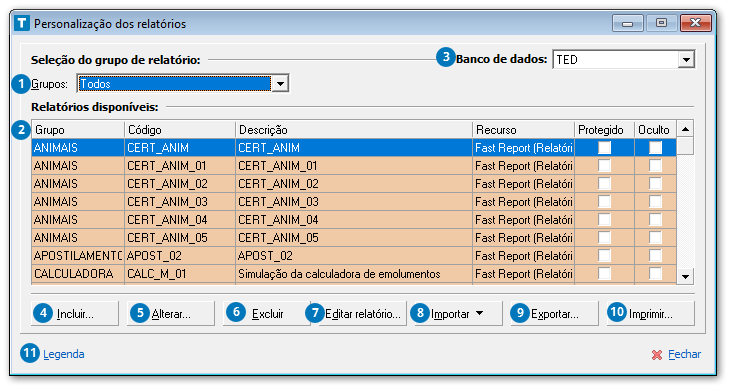Viewport: 730px width, 389px height.
Task: Select 'Simulação da calculadora de emolumentos' cell
Action: [x=354, y=274]
